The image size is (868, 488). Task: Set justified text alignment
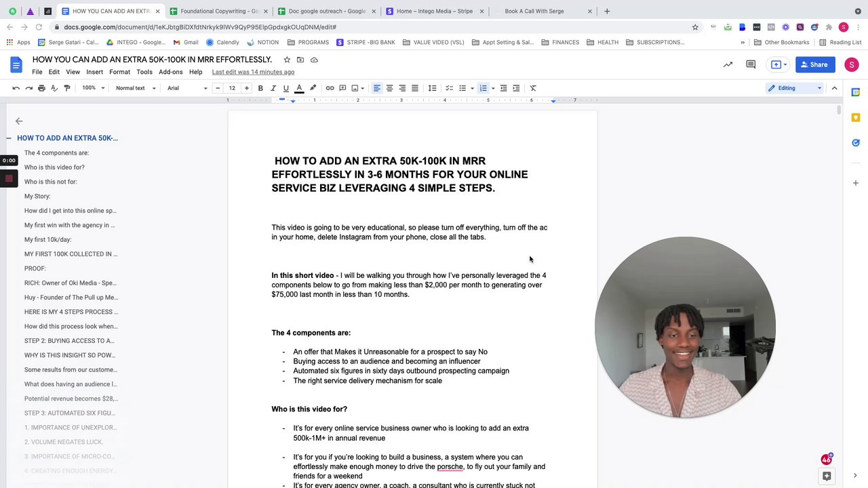click(415, 88)
